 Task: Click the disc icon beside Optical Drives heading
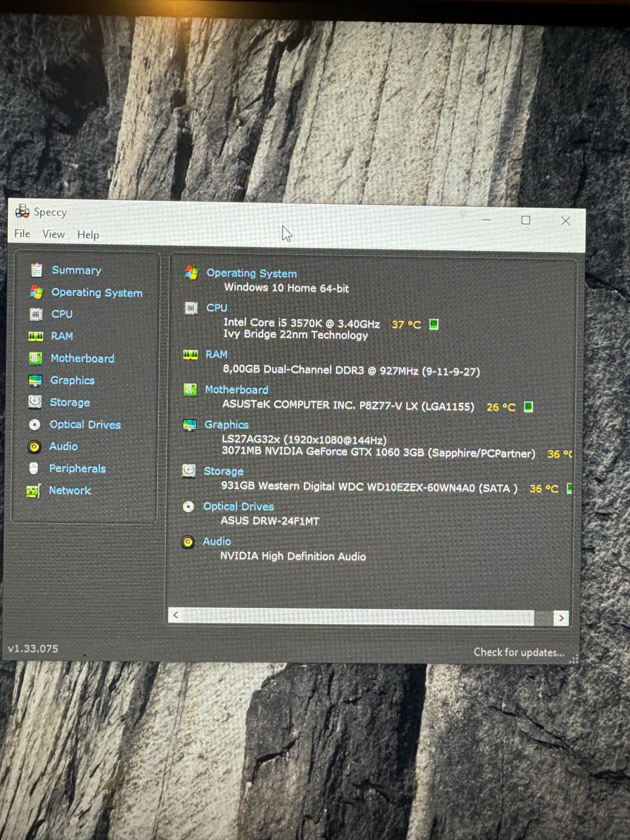point(188,507)
